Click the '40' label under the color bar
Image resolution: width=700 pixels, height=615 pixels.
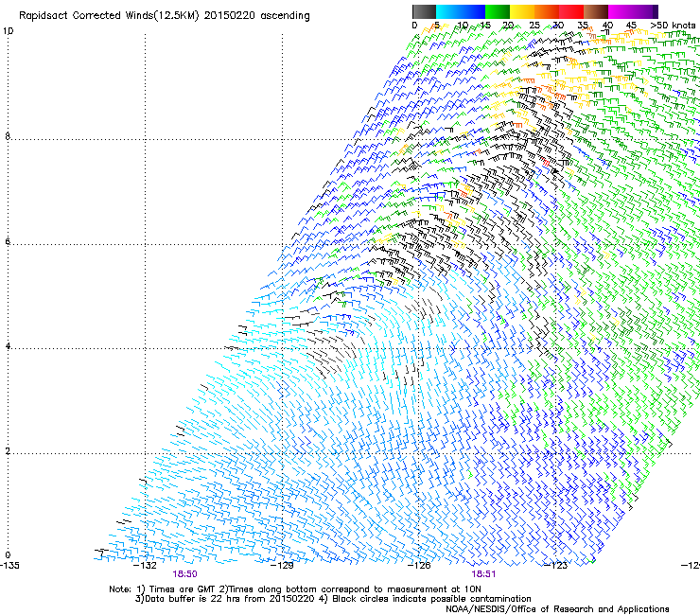tap(606, 26)
